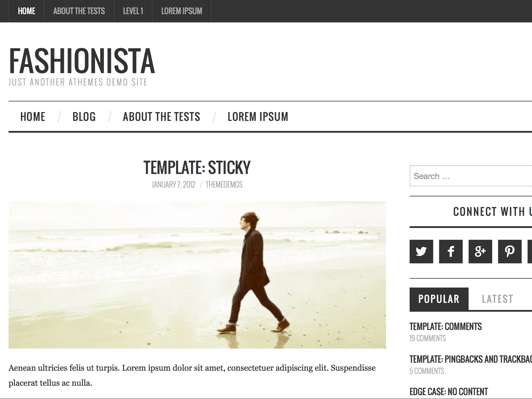532x399 pixels.
Task: Select the Popular tab
Action: pyautogui.click(x=439, y=299)
